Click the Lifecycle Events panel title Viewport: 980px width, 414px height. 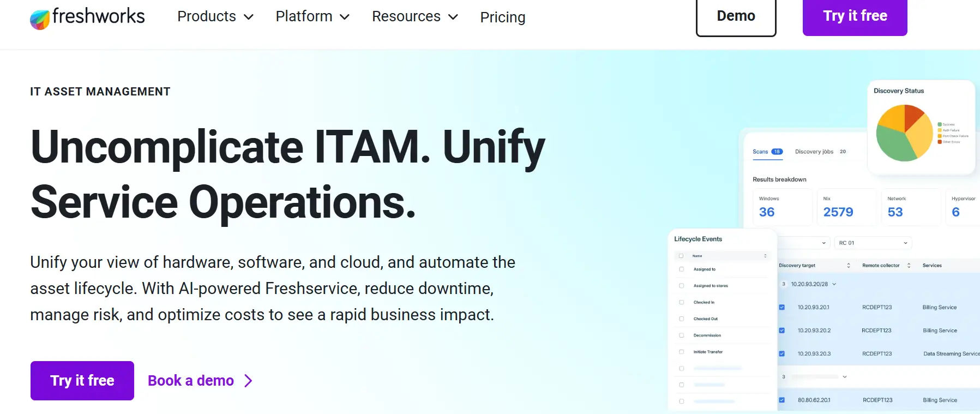point(698,239)
